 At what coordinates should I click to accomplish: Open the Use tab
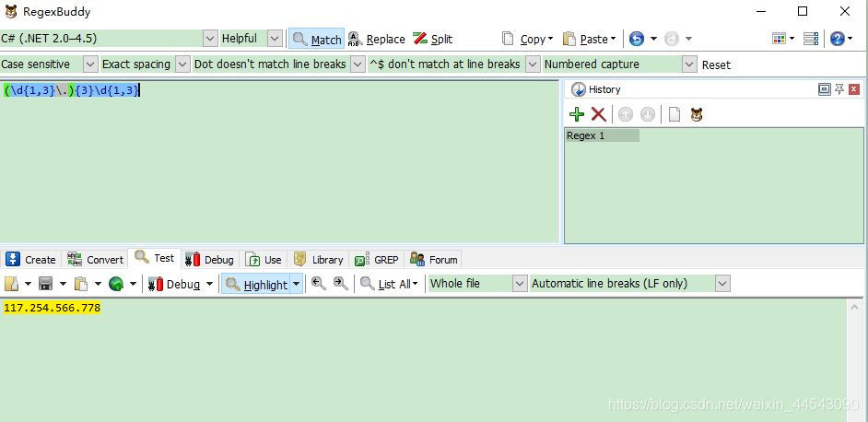pyautogui.click(x=264, y=259)
